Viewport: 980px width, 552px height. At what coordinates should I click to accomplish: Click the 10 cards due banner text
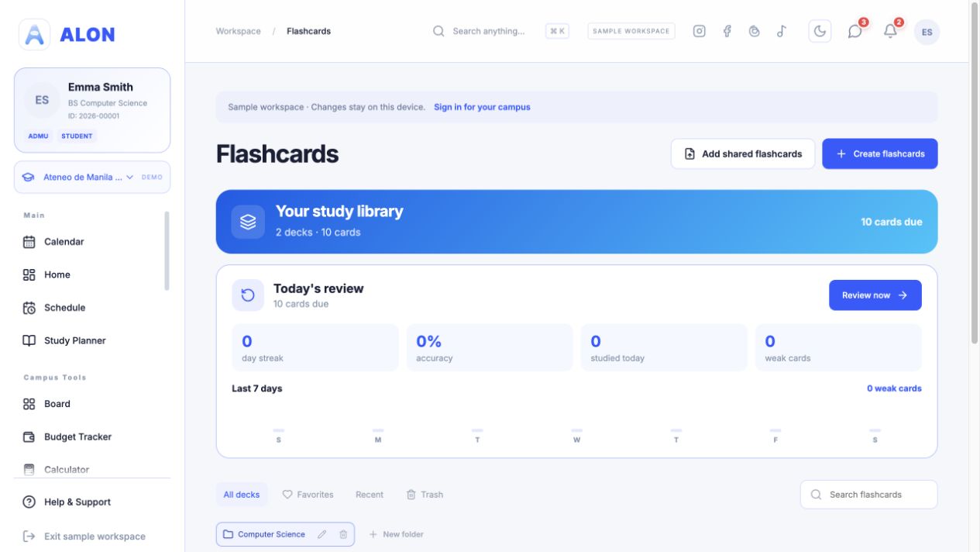(892, 222)
